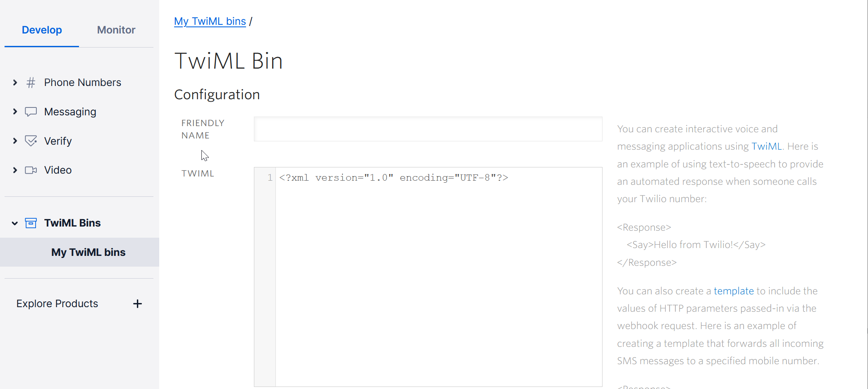The image size is (868, 389).
Task: Open the template help link
Action: (734, 291)
